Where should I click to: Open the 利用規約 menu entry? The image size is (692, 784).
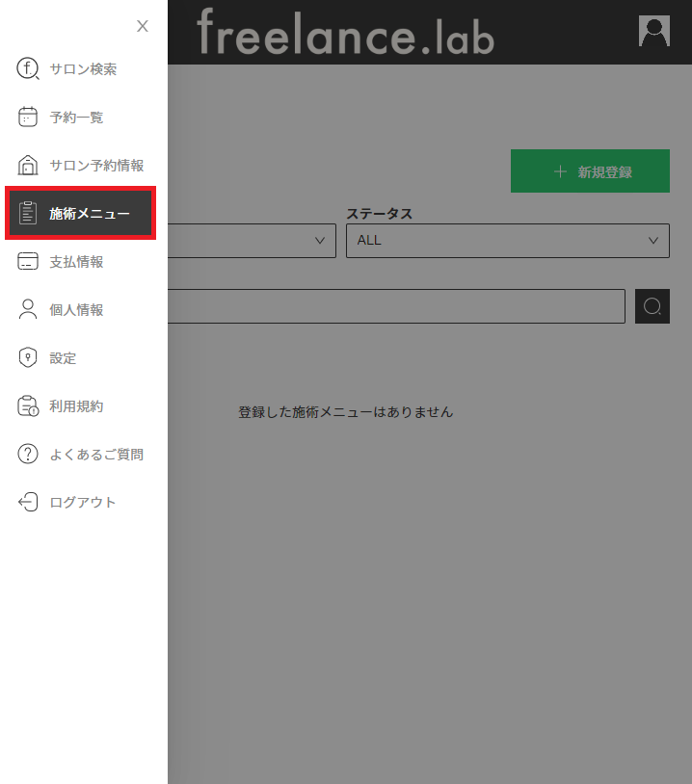tap(76, 406)
